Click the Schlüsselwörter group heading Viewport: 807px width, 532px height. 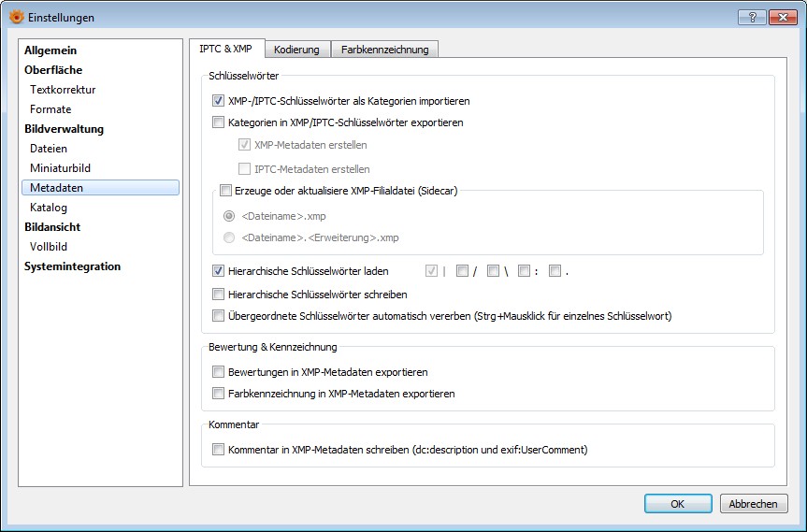tap(243, 76)
